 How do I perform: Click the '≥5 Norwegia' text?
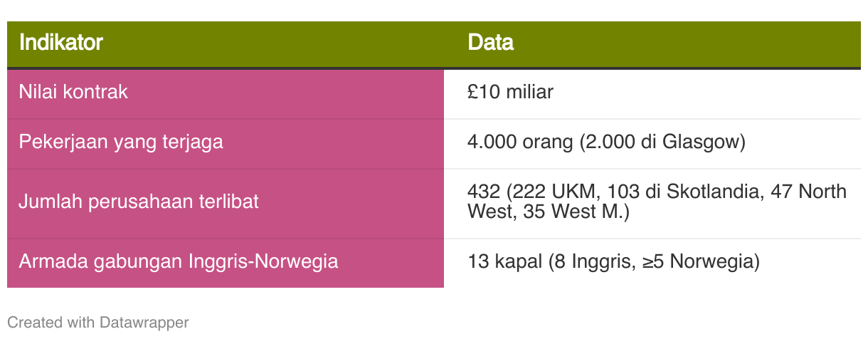[701, 261]
